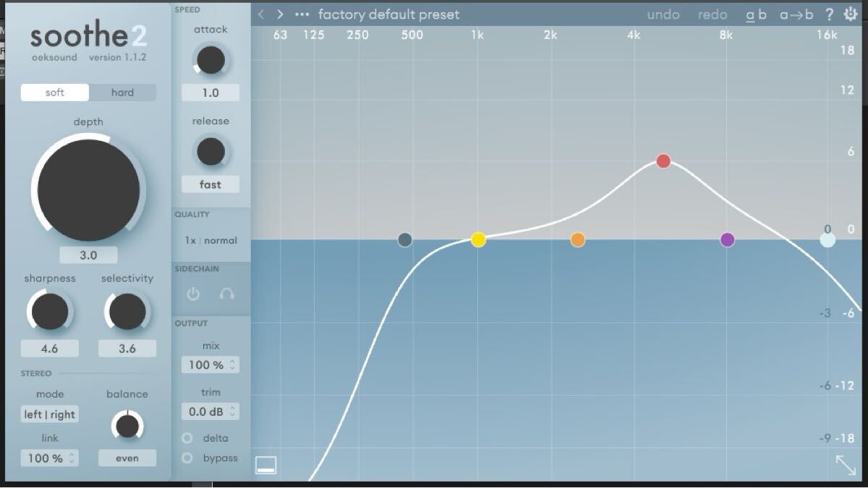This screenshot has height=488, width=868.
Task: Select the red band node near 4k
Action: click(x=663, y=160)
